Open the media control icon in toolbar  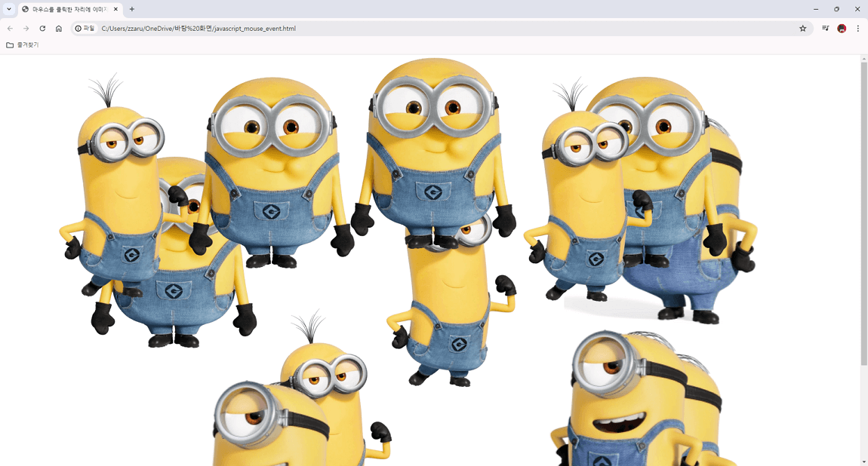pos(826,28)
